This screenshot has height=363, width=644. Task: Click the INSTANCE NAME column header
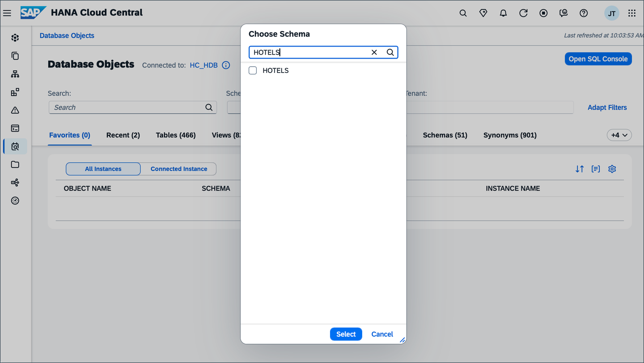pyautogui.click(x=513, y=188)
